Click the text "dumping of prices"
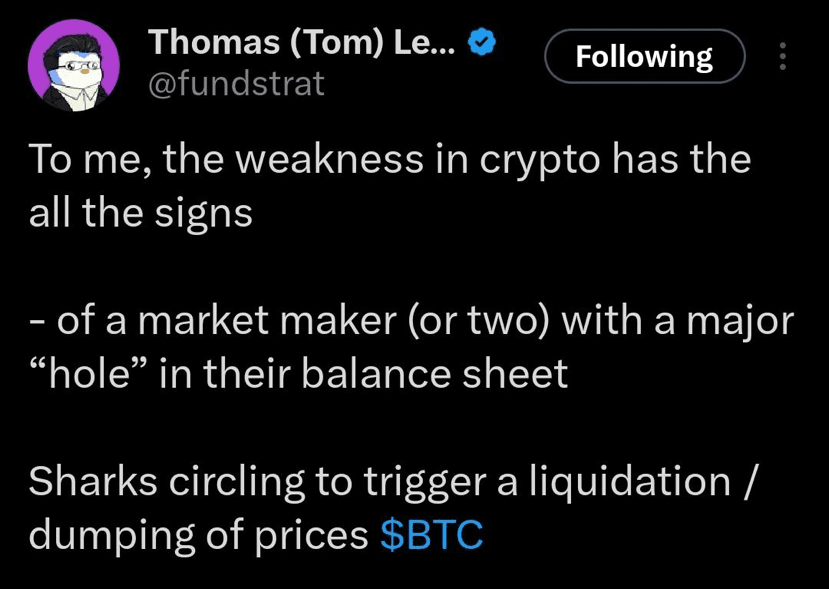This screenshot has width=829, height=589. (198, 536)
